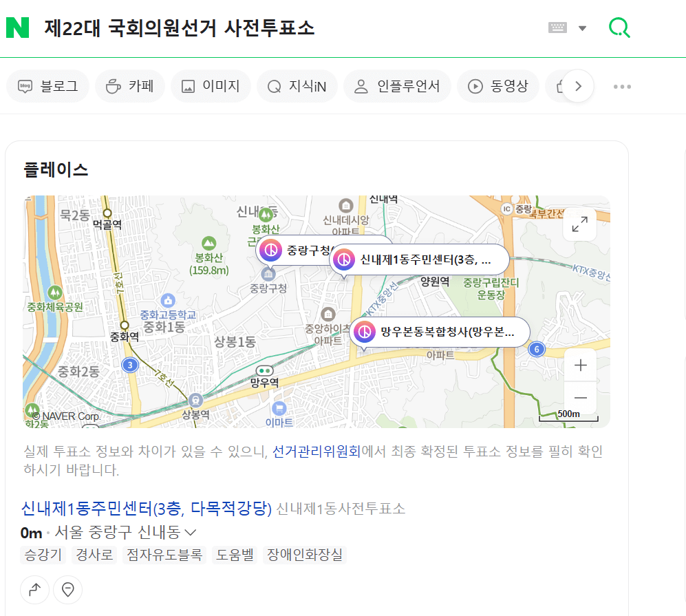Switch to the 이미지 search tab
This screenshot has width=686, height=616.
211,85
